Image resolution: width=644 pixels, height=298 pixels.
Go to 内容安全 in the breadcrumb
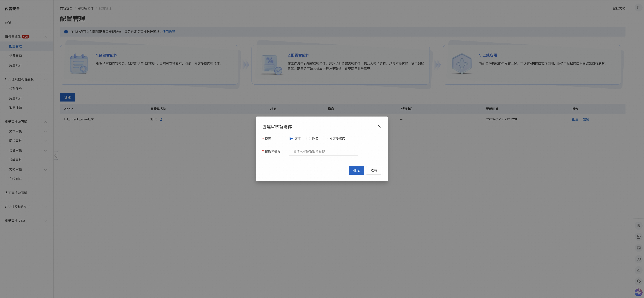pyautogui.click(x=66, y=8)
